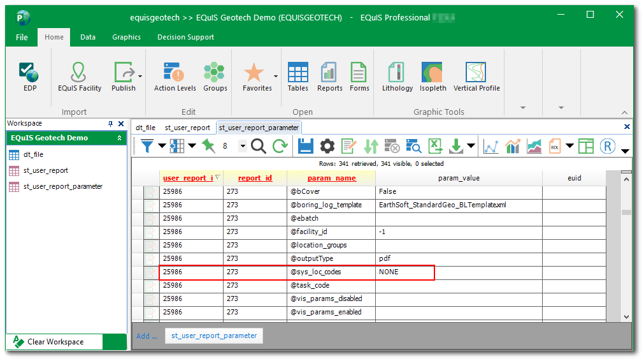Click the database delete icon
Viewport: 644px width, 361px height.
[392, 146]
